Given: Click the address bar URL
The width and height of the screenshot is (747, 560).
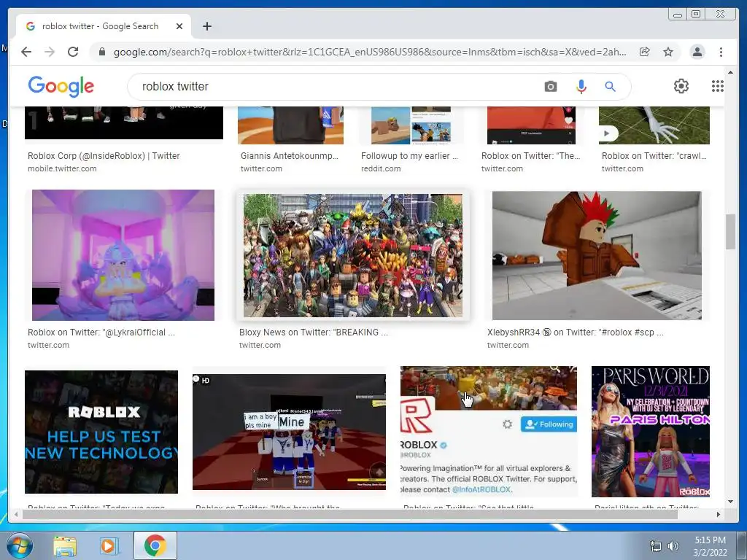Looking at the screenshot, I should pos(370,52).
